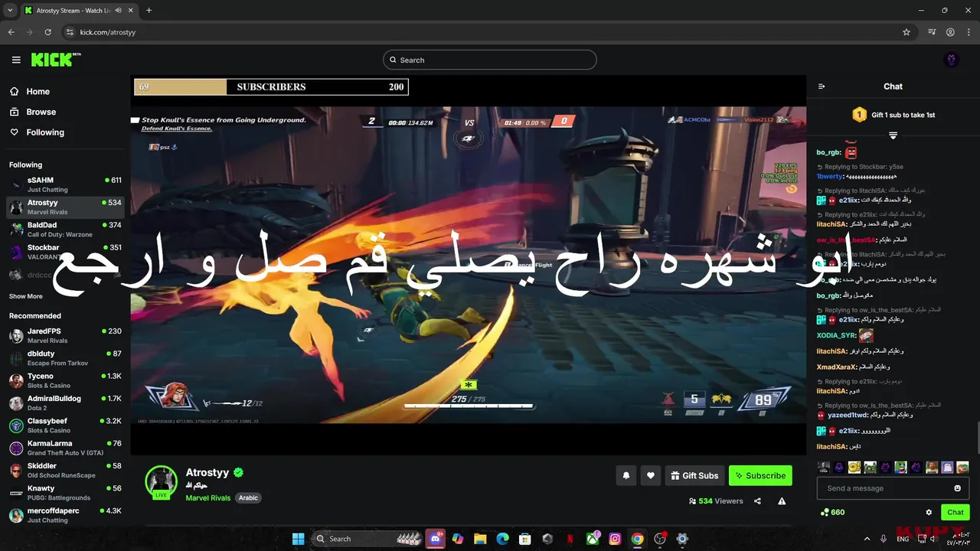This screenshot has height=551, width=980.
Task: Mute the Kick browser tab audio
Action: tap(118, 11)
